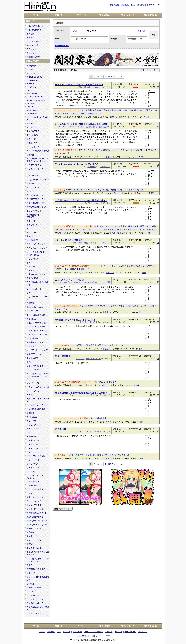Click the 検索 button
The width and height of the screenshot is (186, 644).
(153, 35)
